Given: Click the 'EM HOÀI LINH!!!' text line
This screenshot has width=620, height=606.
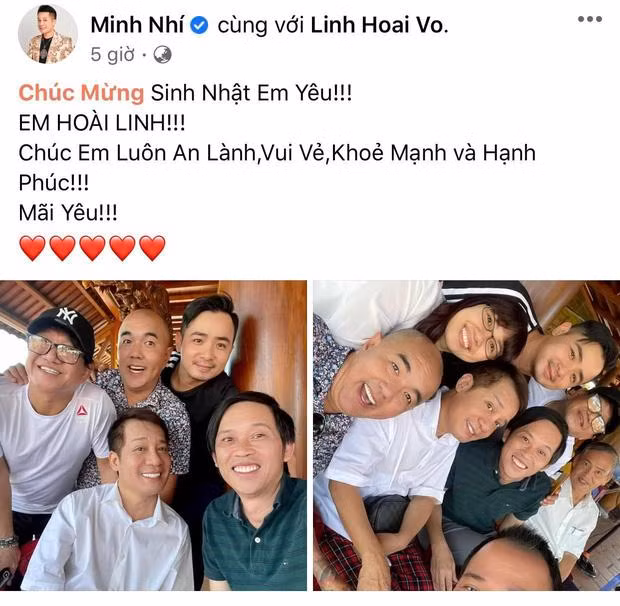Looking at the screenshot, I should (102, 123).
